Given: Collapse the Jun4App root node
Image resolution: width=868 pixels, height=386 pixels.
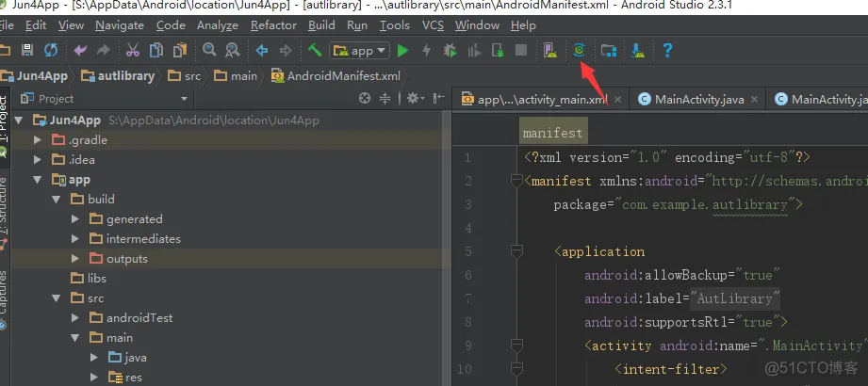Looking at the screenshot, I should point(18,120).
